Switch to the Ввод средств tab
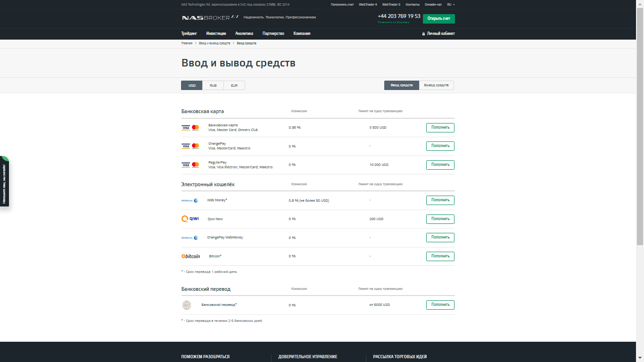Viewport: 644px width, 362px height. coord(402,85)
